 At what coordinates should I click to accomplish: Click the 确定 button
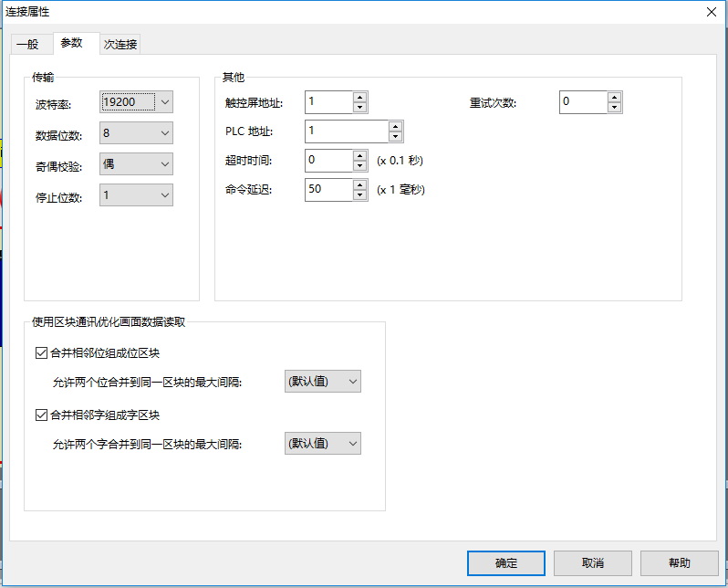pos(505,563)
